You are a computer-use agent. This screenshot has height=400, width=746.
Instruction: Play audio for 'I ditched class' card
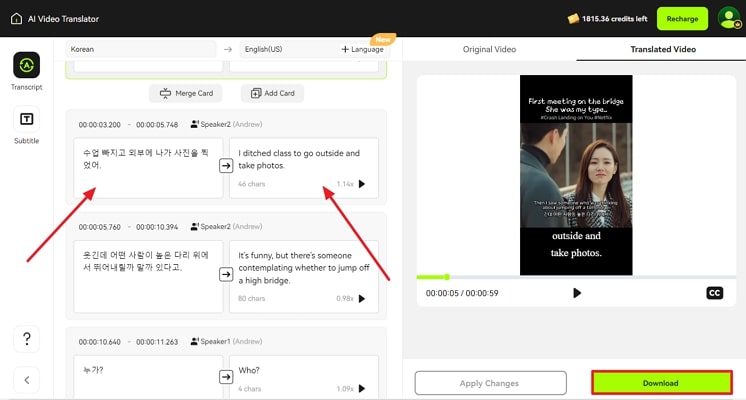tap(362, 184)
